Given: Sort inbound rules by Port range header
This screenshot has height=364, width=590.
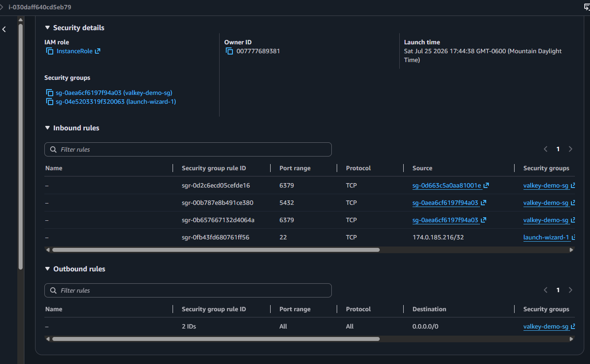Looking at the screenshot, I should (295, 168).
